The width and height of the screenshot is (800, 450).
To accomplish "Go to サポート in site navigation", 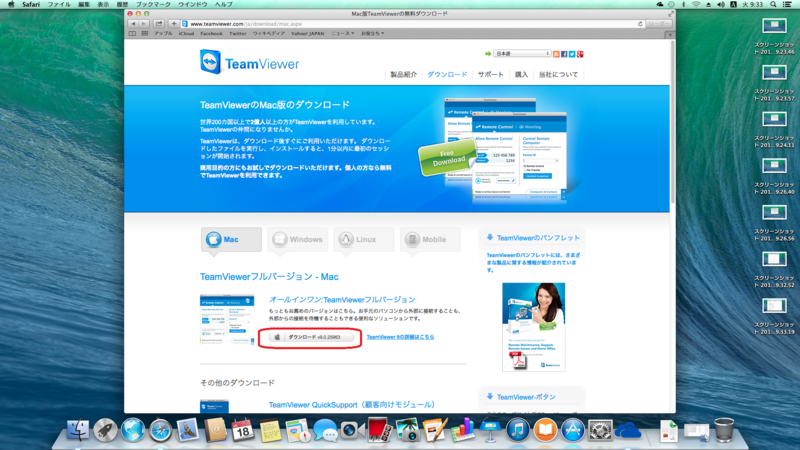I will [490, 74].
